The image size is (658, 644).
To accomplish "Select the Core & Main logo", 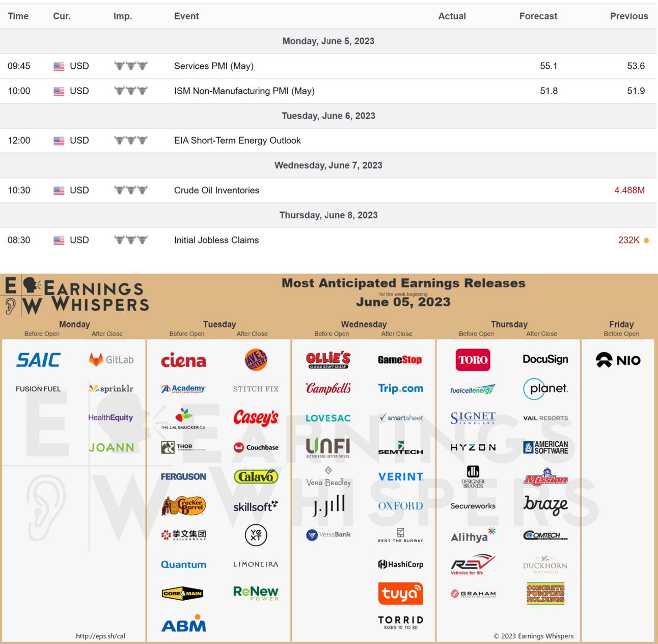I will pyautogui.click(x=182, y=593).
